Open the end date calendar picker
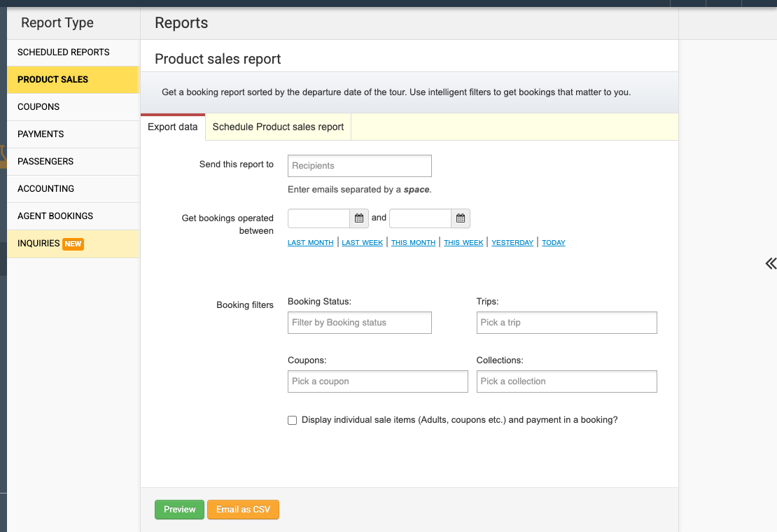 461,218
